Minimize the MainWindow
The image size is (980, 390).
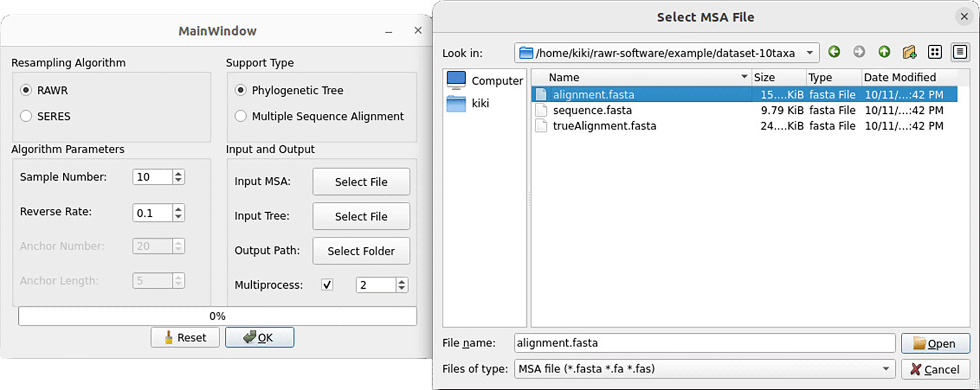(388, 31)
